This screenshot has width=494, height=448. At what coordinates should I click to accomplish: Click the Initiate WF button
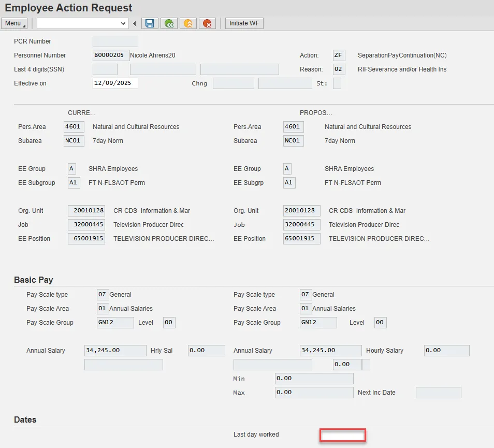244,23
